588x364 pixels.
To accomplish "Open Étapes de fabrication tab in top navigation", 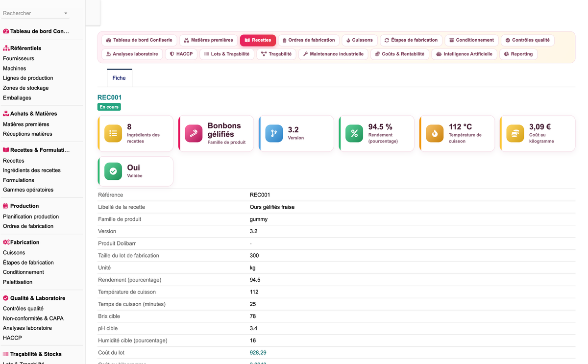I will [411, 40].
